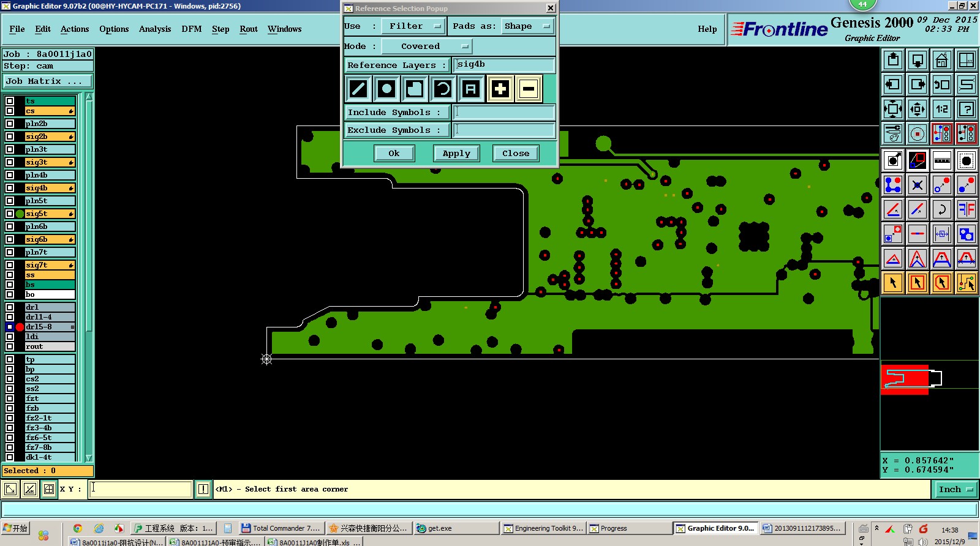The height and width of the screenshot is (546, 980).
Task: Click the pan right arrow icon
Action: pyautogui.click(x=918, y=84)
